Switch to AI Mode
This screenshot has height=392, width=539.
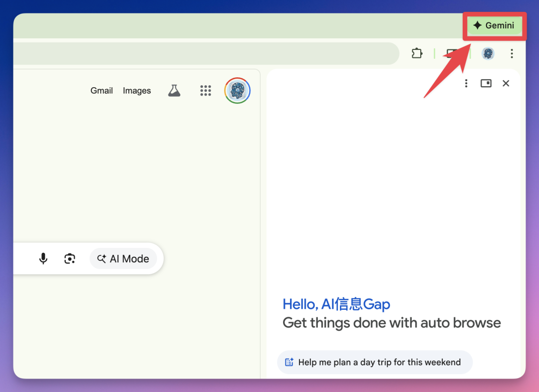(123, 259)
